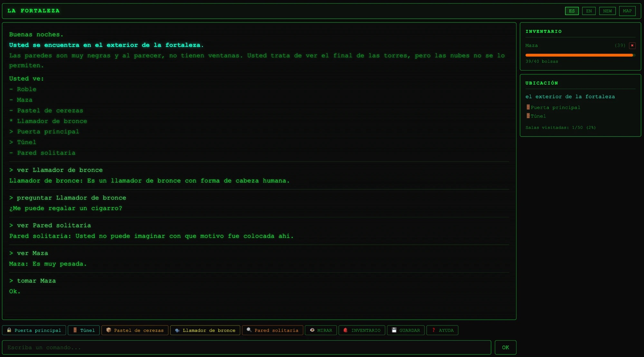
Task: Click '39/40 bolsas' capacity text
Action: (x=542, y=61)
